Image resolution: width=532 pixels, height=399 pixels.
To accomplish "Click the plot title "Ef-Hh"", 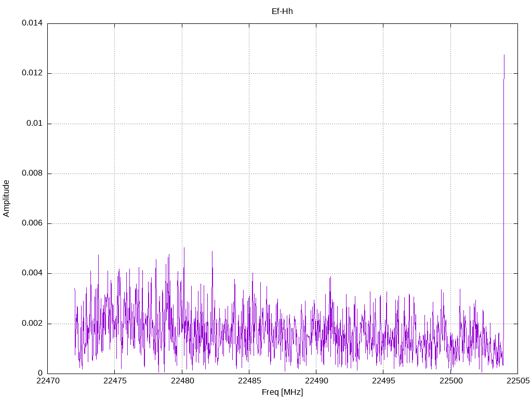I will pyautogui.click(x=282, y=11).
